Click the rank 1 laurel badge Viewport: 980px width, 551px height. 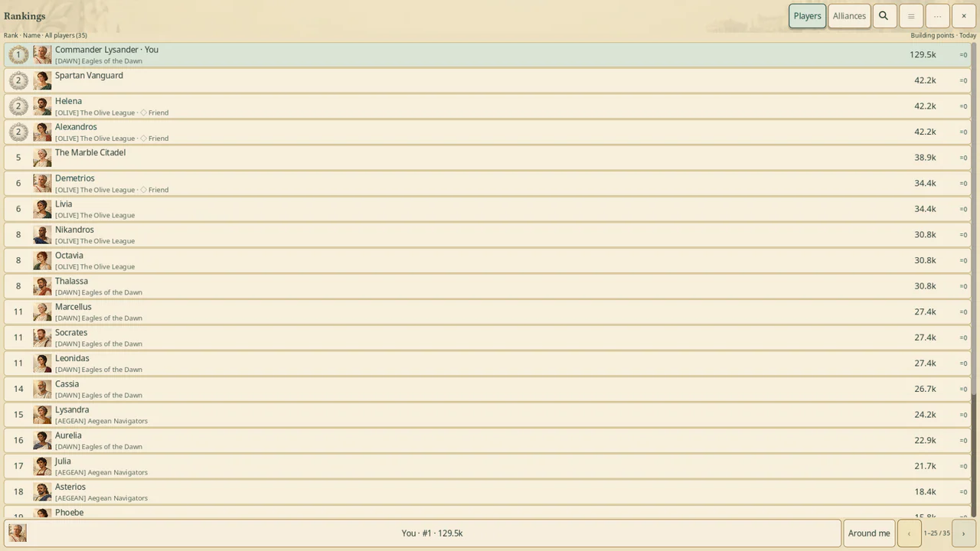(18, 54)
